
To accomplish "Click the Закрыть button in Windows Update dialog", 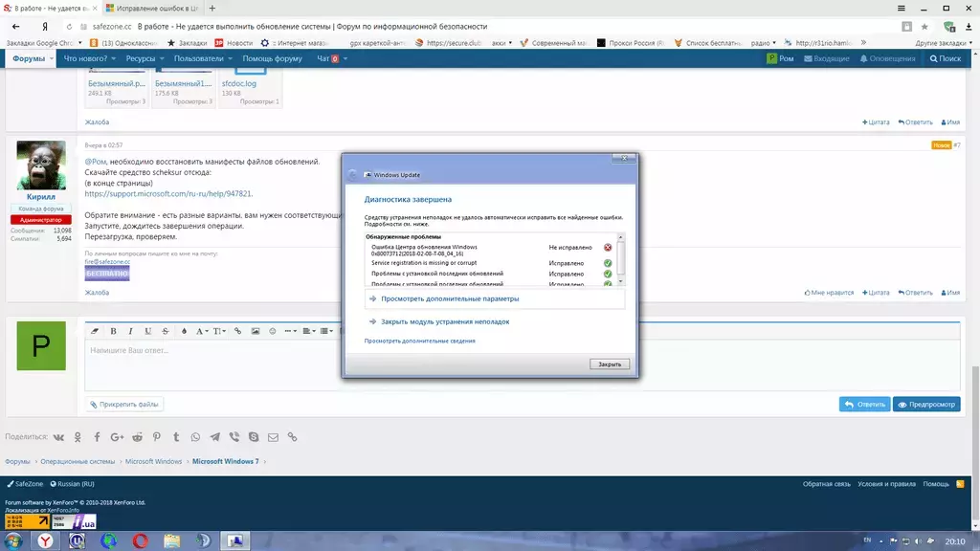I will (x=610, y=364).
